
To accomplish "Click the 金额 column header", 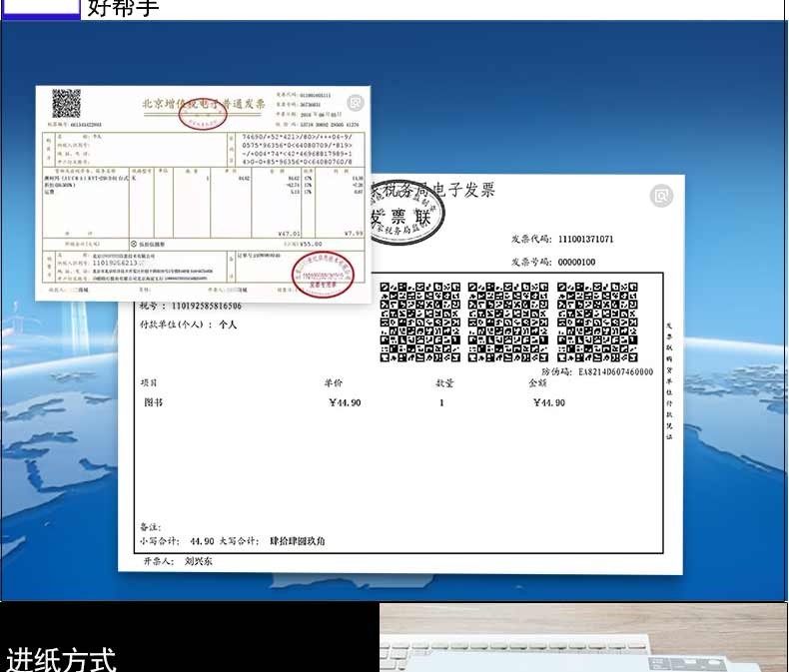I will 537,382.
